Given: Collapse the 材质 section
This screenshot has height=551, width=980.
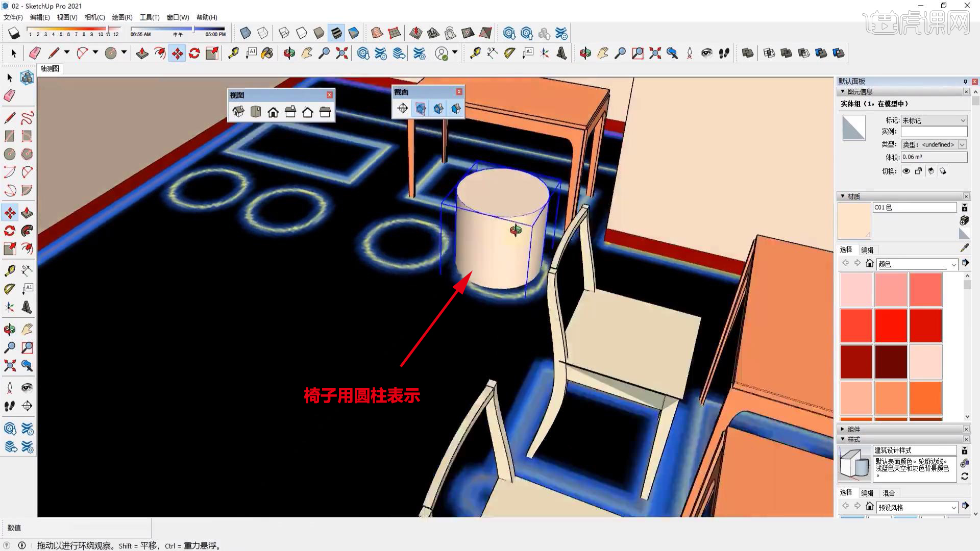Looking at the screenshot, I should (x=843, y=196).
